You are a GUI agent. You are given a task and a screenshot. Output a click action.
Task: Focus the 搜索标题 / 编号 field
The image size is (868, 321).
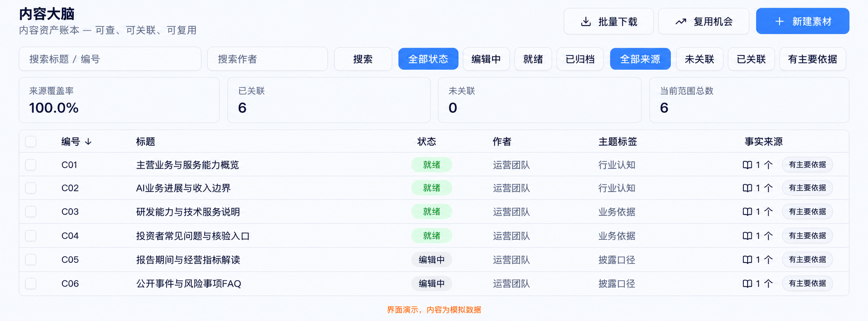coord(110,59)
